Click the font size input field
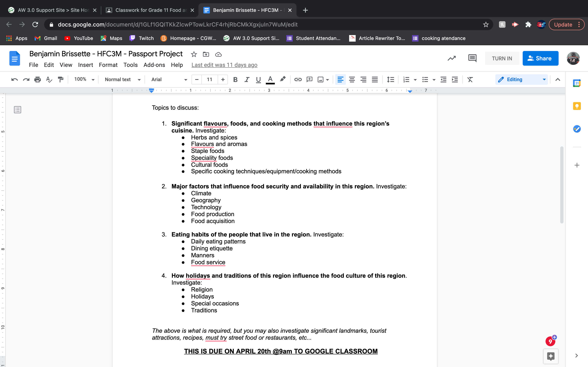This screenshot has width=588, height=367. click(x=209, y=79)
